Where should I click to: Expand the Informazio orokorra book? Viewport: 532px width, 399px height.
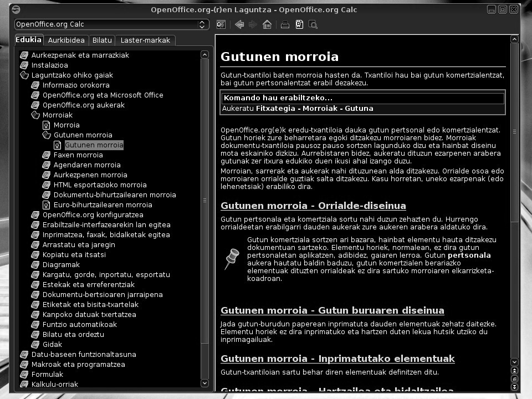pos(70,85)
